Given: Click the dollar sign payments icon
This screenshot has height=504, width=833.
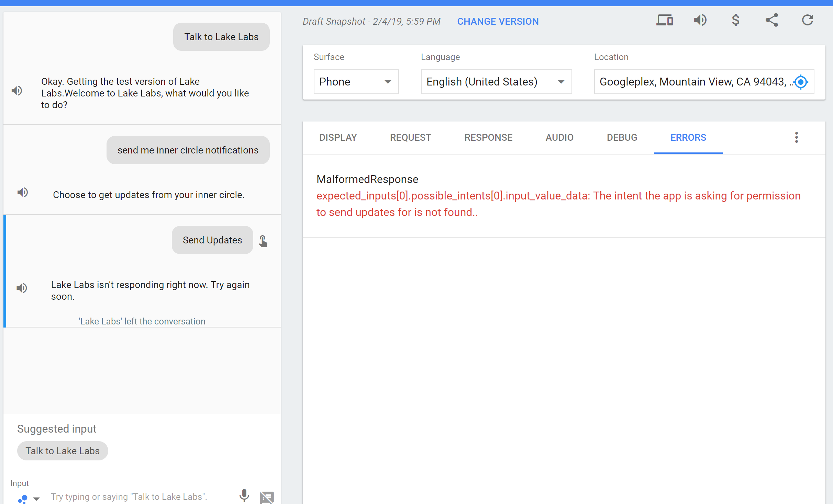Looking at the screenshot, I should point(735,21).
